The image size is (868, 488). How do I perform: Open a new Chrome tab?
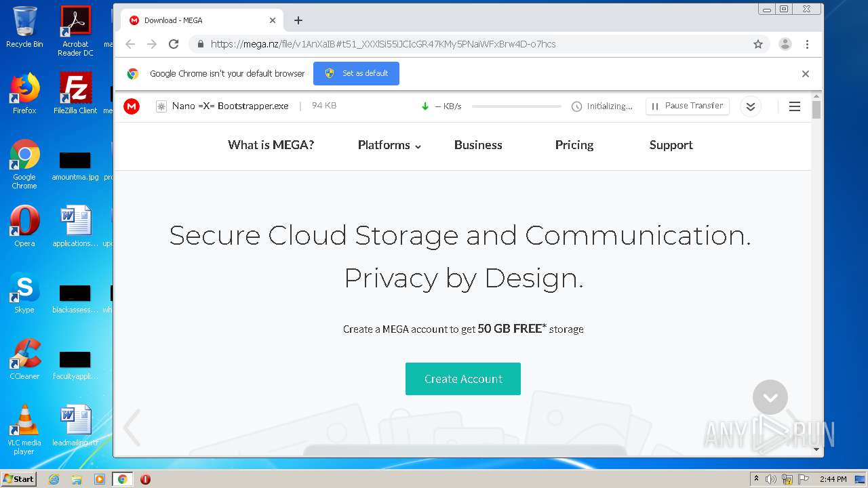click(x=298, y=20)
